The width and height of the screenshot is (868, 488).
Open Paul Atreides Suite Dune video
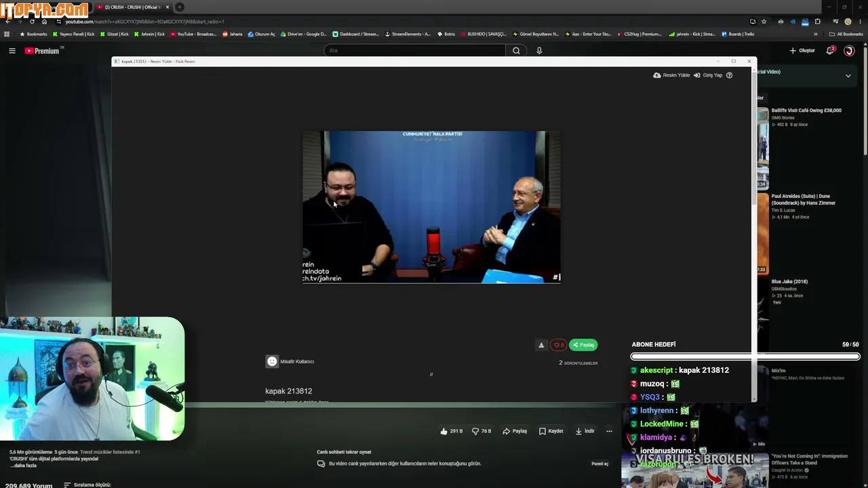(803, 199)
